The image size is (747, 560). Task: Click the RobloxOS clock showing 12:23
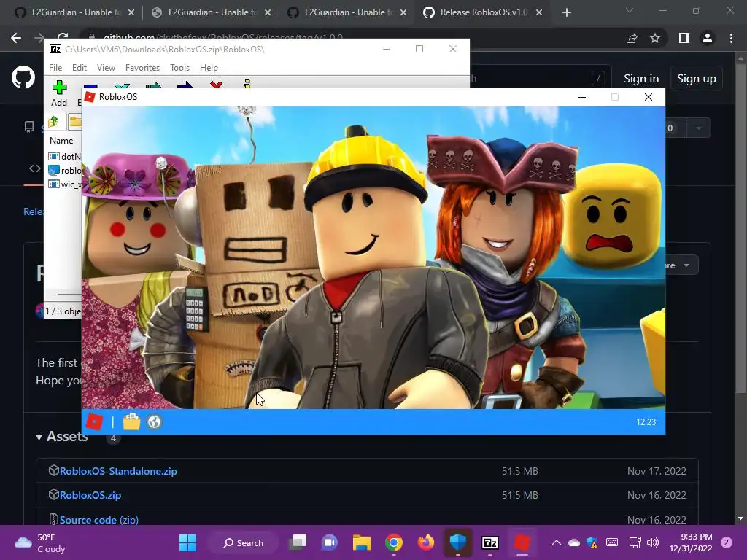(646, 422)
